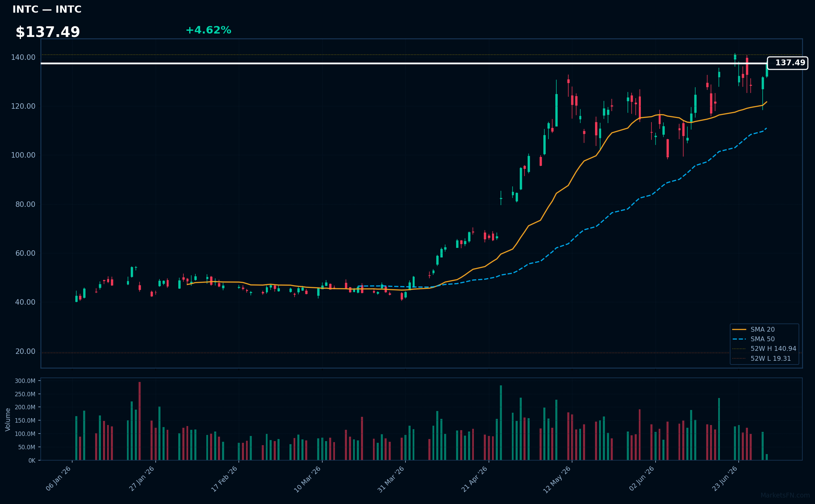Viewport: 815px width, 504px height.
Task: Click the 100.00 price axis label
Action: [23, 155]
